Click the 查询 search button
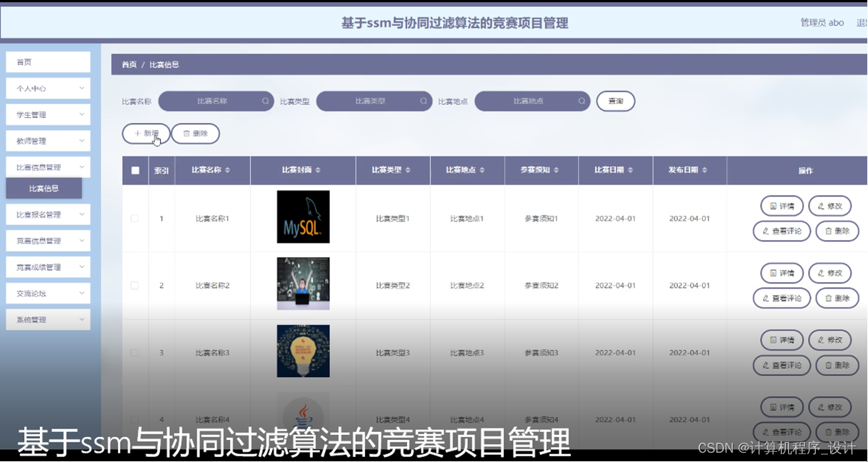Image resolution: width=868 pixels, height=462 pixels. coord(616,101)
